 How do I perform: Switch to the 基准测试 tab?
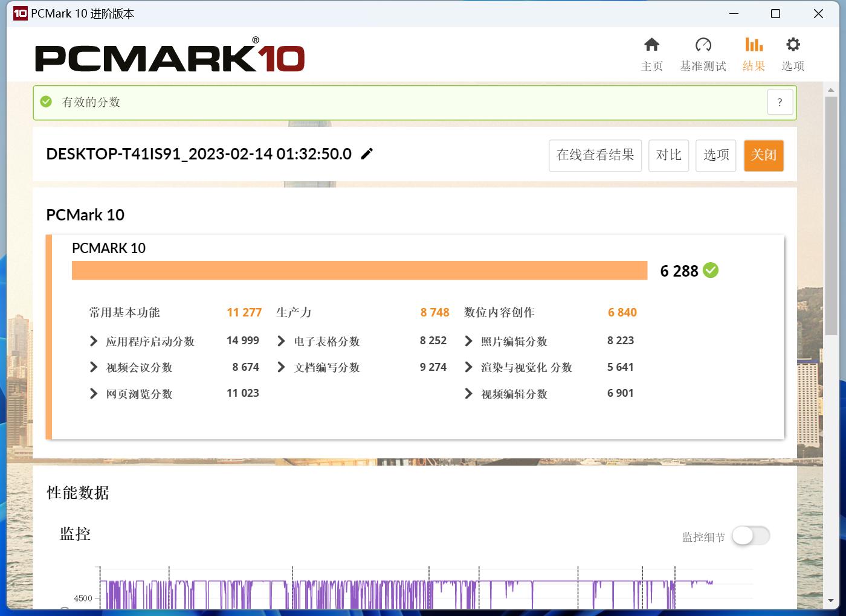(703, 53)
